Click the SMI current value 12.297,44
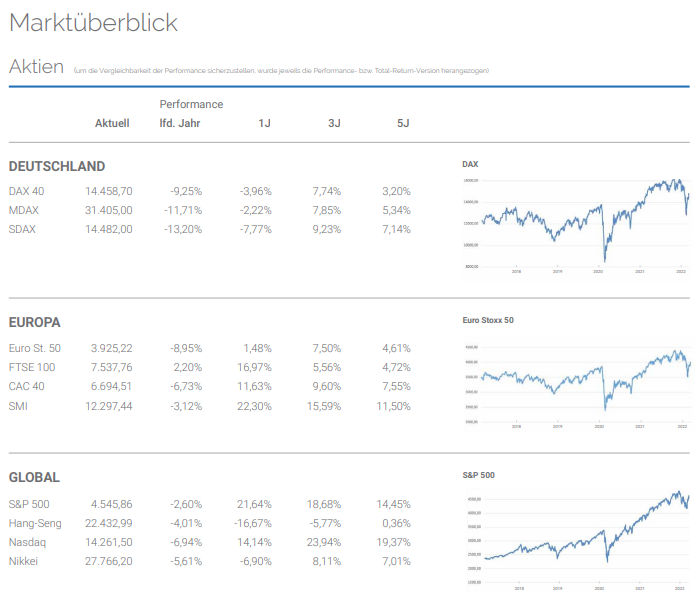The width and height of the screenshot is (698, 595). click(x=111, y=406)
